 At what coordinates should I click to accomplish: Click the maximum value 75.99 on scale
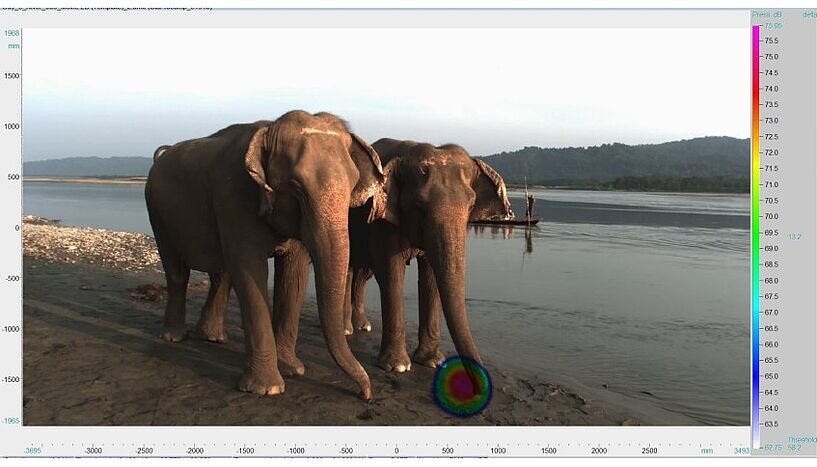(773, 26)
